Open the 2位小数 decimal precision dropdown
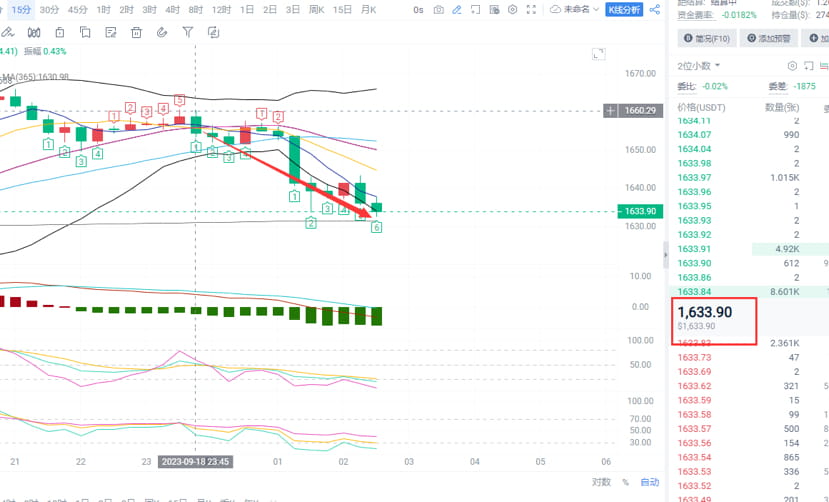The width and height of the screenshot is (829, 502). click(x=699, y=66)
